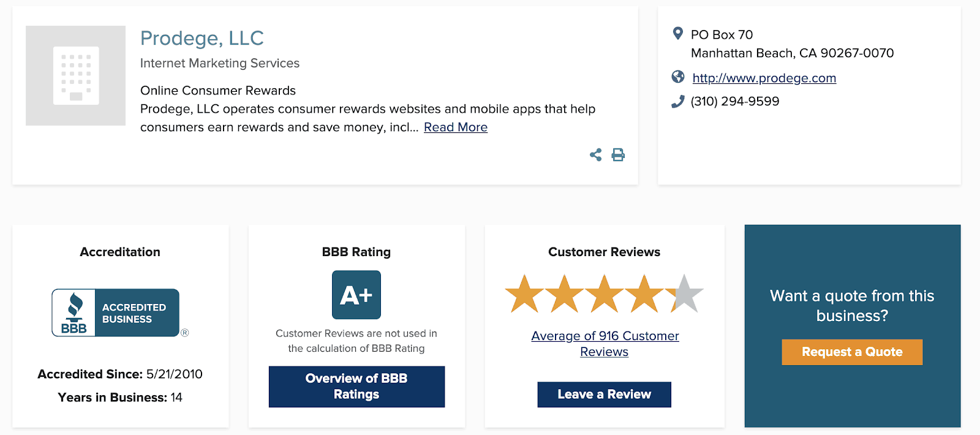Click the phone number (310) 294-9599
980x435 pixels.
coord(734,100)
